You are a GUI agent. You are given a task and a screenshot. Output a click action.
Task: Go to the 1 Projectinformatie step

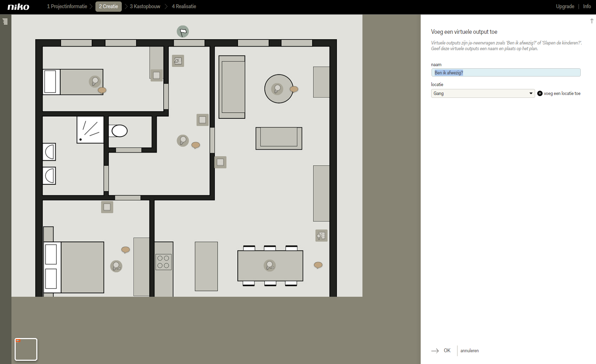tap(67, 6)
